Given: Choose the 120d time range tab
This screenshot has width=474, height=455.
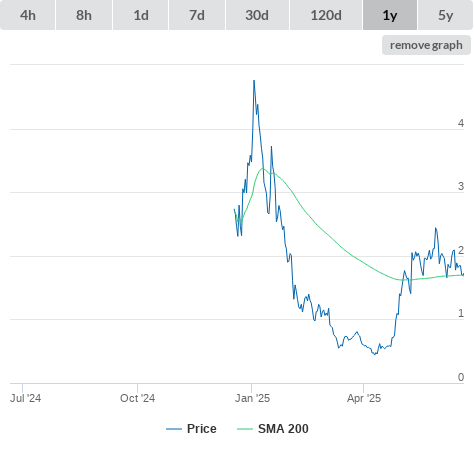Looking at the screenshot, I should click(x=326, y=15).
